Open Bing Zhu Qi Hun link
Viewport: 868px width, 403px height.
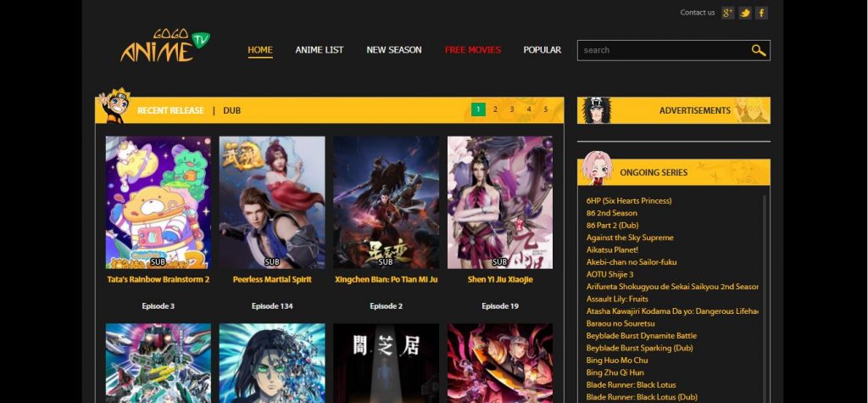click(615, 372)
